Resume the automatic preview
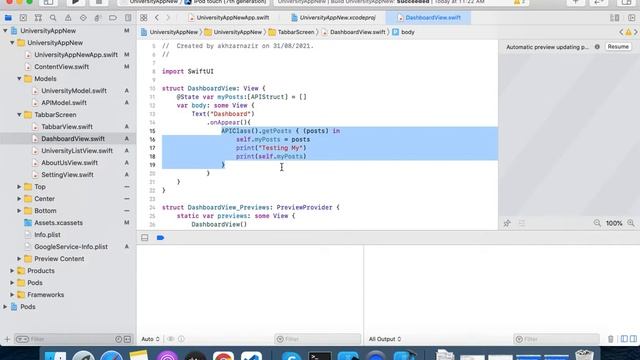 (x=618, y=47)
